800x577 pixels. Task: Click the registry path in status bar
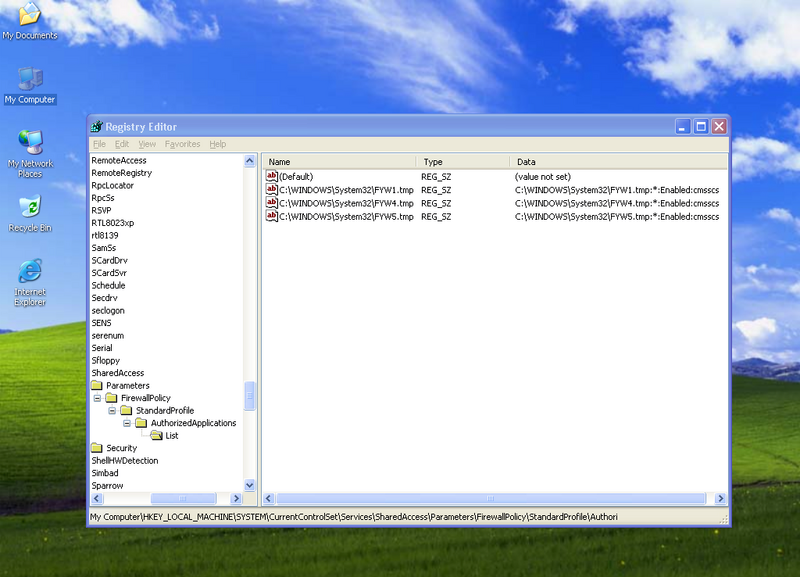click(354, 517)
